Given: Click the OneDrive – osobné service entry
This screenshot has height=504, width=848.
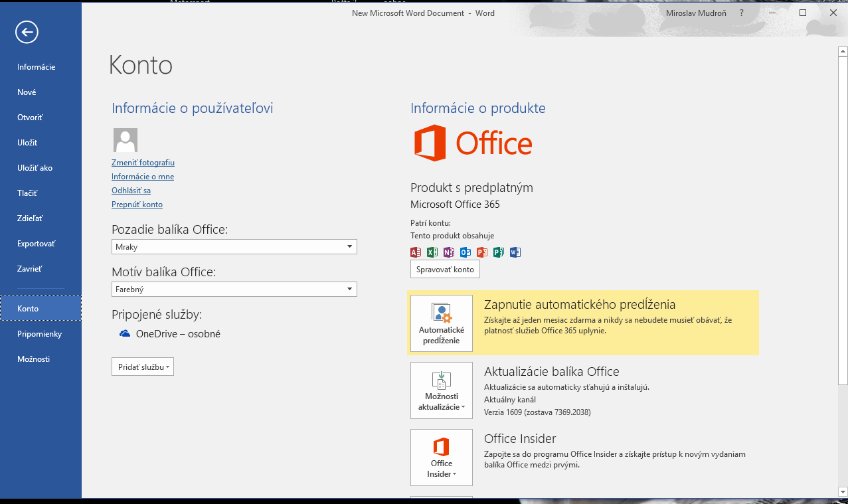Looking at the screenshot, I should tap(170, 334).
